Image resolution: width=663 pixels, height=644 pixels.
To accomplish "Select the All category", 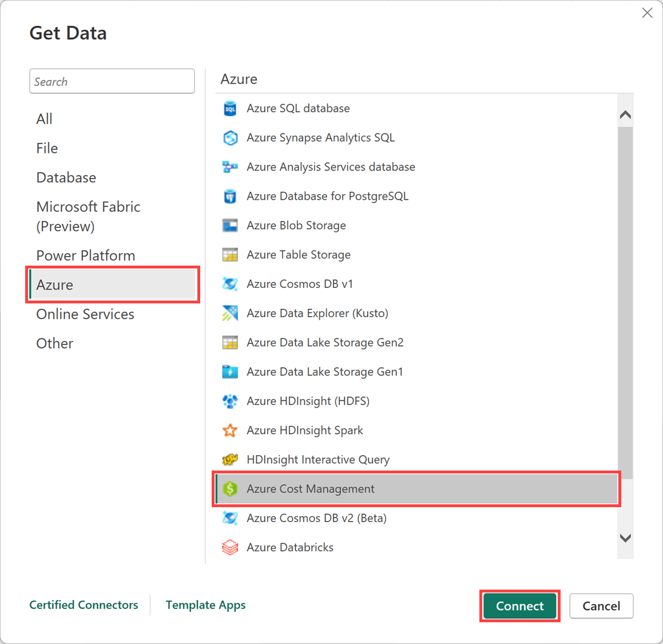I will [x=45, y=119].
